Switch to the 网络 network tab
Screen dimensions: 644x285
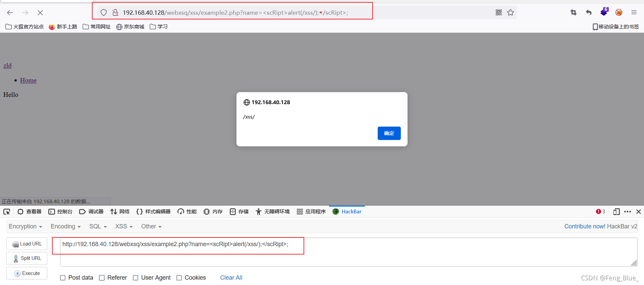[x=120, y=212]
